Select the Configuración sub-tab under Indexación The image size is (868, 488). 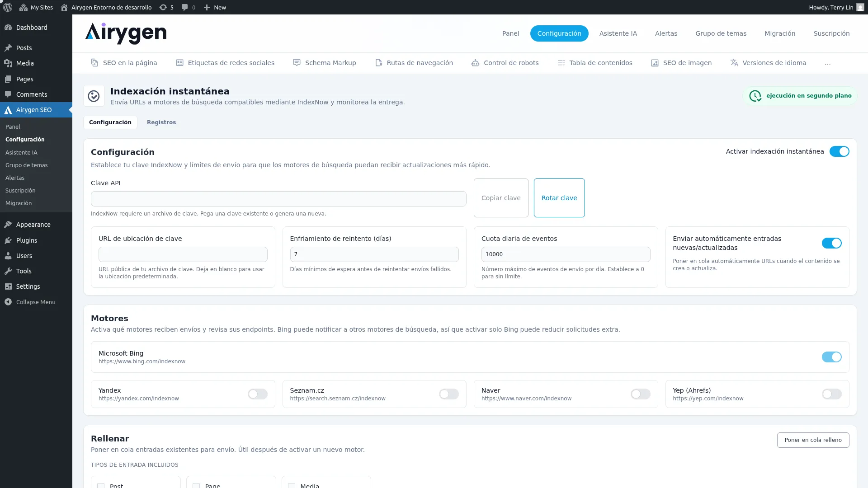(x=110, y=122)
